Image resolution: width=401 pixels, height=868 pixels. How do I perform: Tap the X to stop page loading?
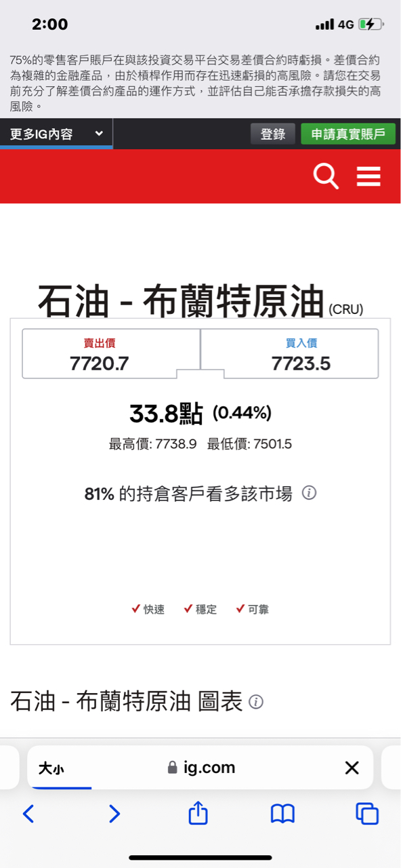coord(352,767)
